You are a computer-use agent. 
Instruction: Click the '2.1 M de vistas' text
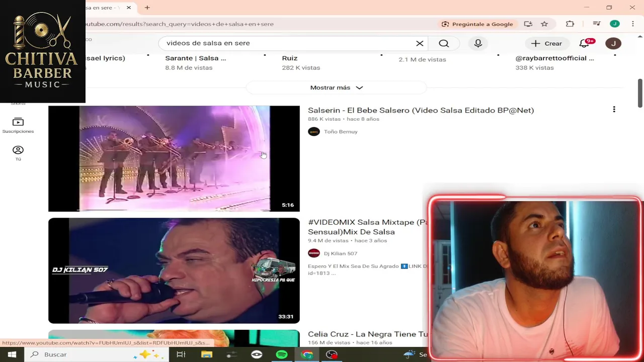(422, 59)
